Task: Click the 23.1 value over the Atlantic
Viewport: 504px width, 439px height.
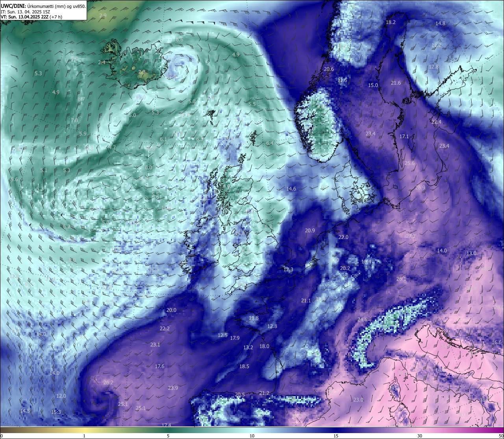Action: (x=155, y=345)
